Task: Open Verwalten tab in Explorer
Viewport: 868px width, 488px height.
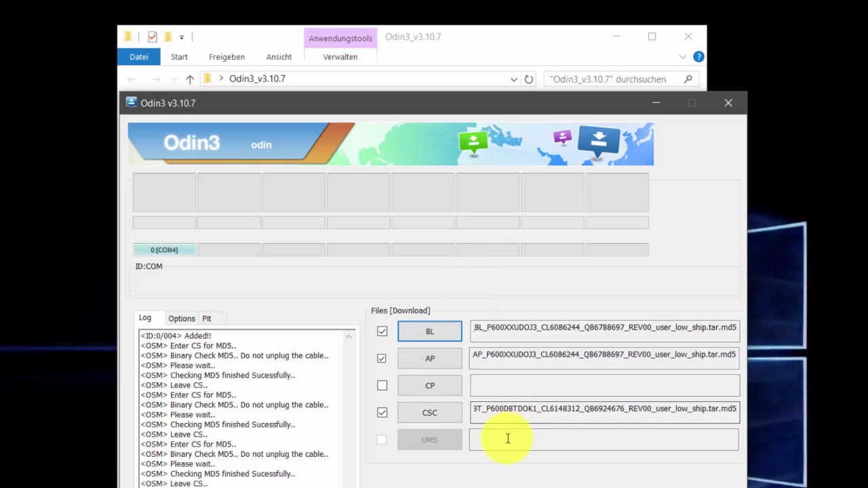Action: click(x=340, y=57)
